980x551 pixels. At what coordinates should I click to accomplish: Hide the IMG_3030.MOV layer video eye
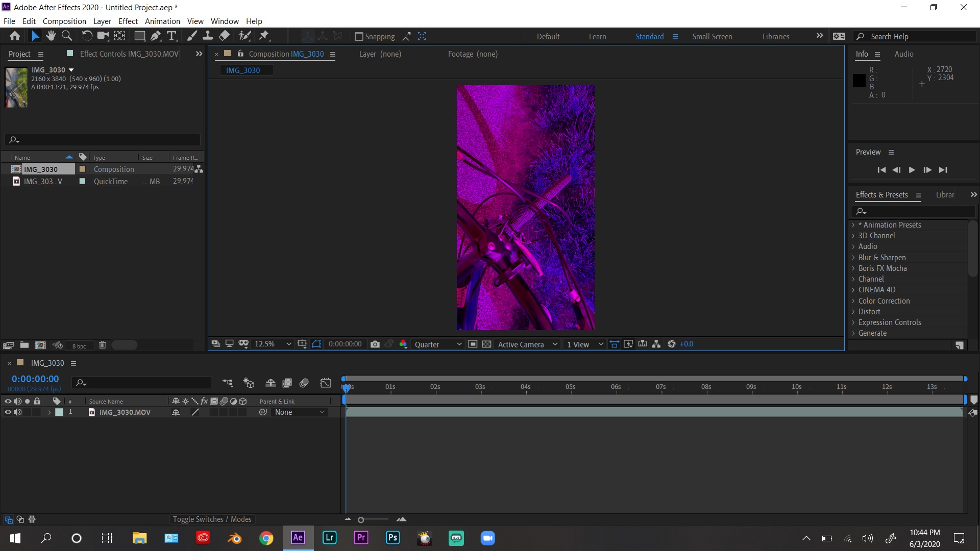click(8, 412)
